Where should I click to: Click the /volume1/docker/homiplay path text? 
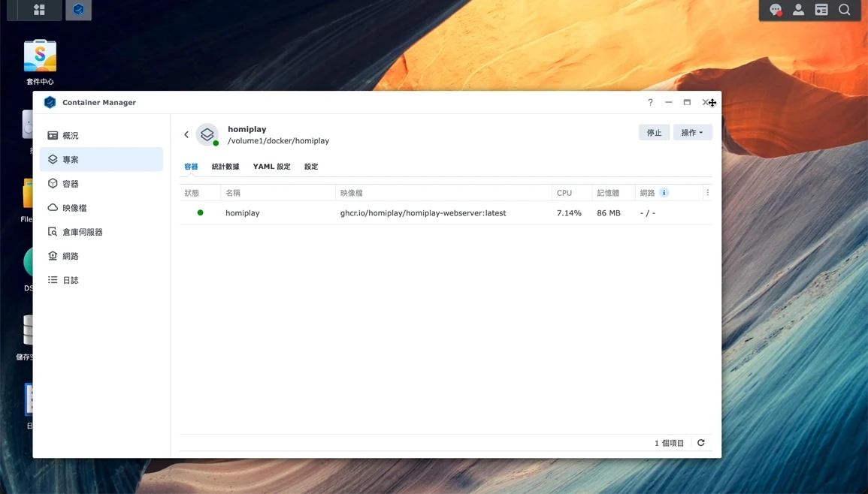tap(279, 141)
